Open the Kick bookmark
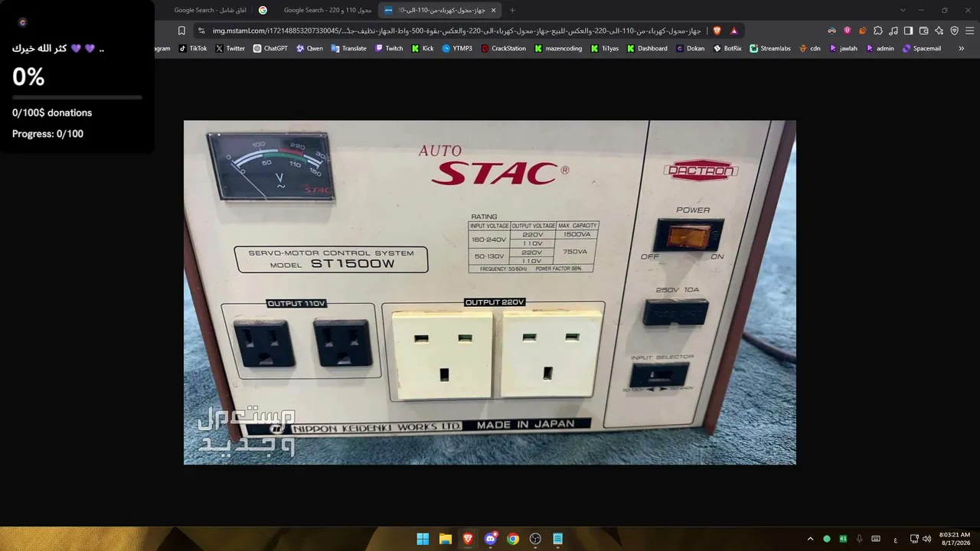Viewport: 980px width, 551px height. (x=423, y=48)
